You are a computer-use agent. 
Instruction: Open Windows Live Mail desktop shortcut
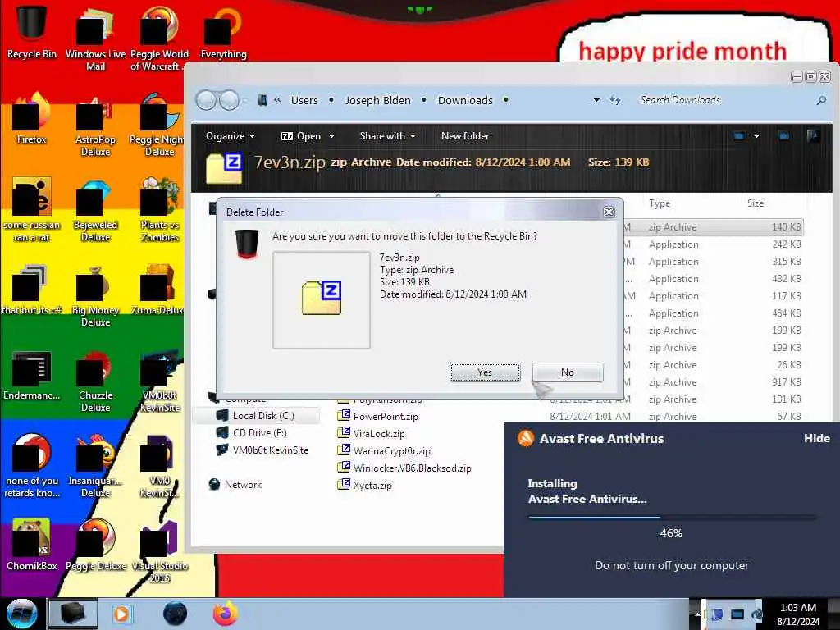pyautogui.click(x=95, y=39)
